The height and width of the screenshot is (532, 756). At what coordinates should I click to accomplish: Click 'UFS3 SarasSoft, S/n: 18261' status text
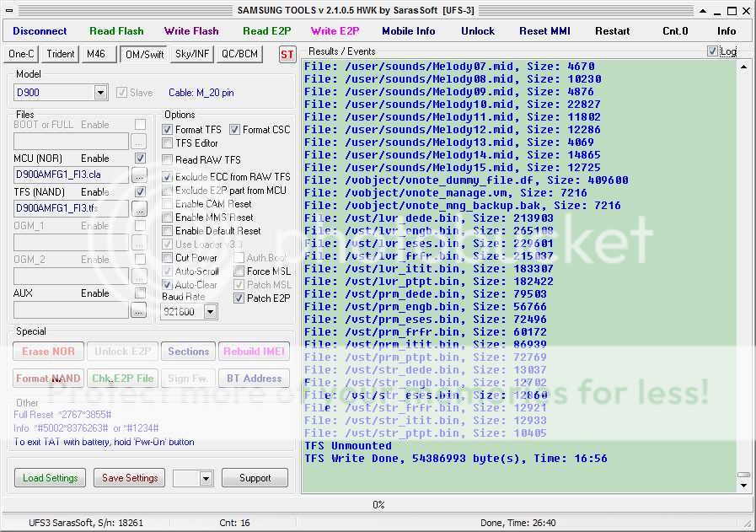pyautogui.click(x=86, y=523)
